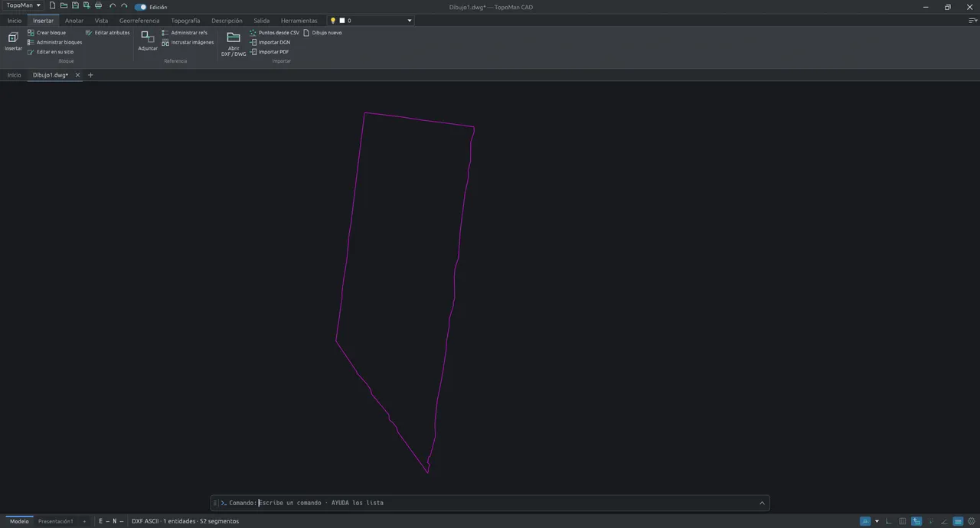Click Importar DGN
The image size is (980, 528).
tap(269, 42)
